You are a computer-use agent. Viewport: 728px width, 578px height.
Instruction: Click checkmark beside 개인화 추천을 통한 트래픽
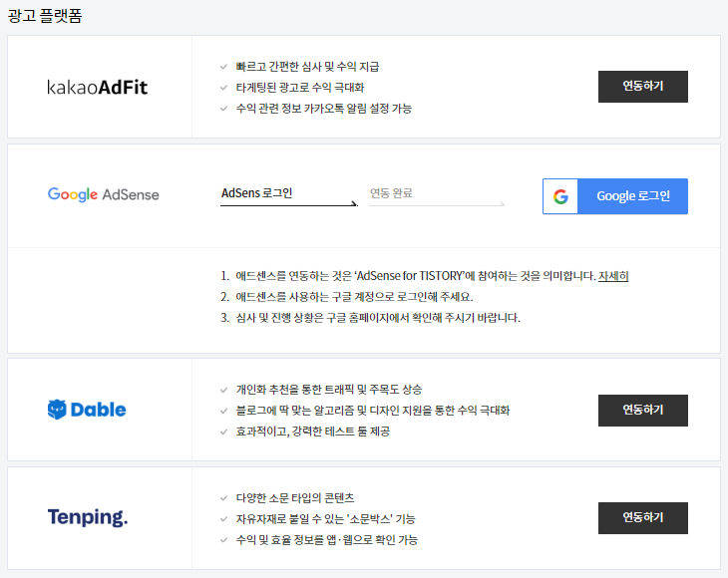[x=223, y=390]
